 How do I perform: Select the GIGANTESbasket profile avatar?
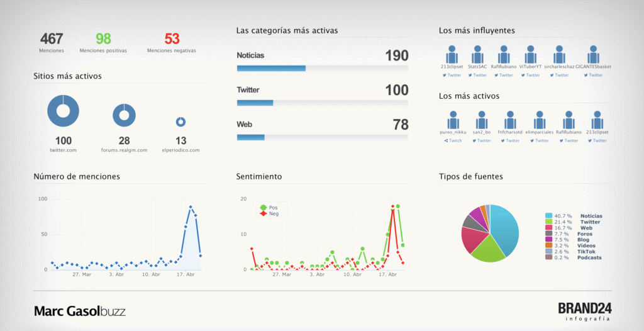(x=592, y=53)
